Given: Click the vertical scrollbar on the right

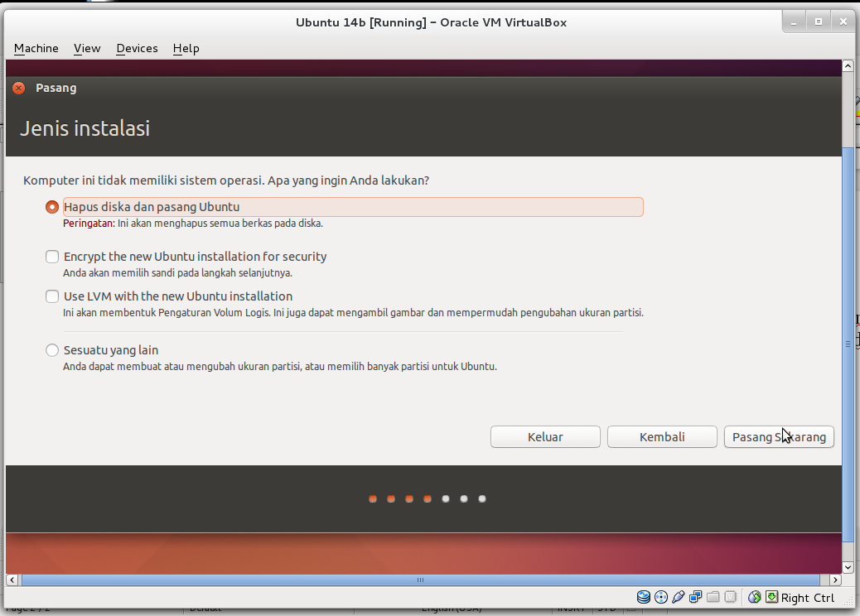Looking at the screenshot, I should (848, 331).
